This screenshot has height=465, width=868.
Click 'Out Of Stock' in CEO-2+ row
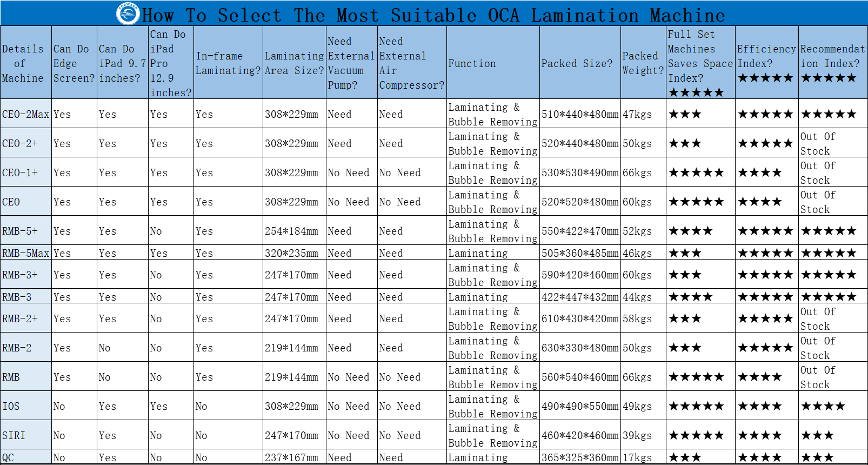833,143
